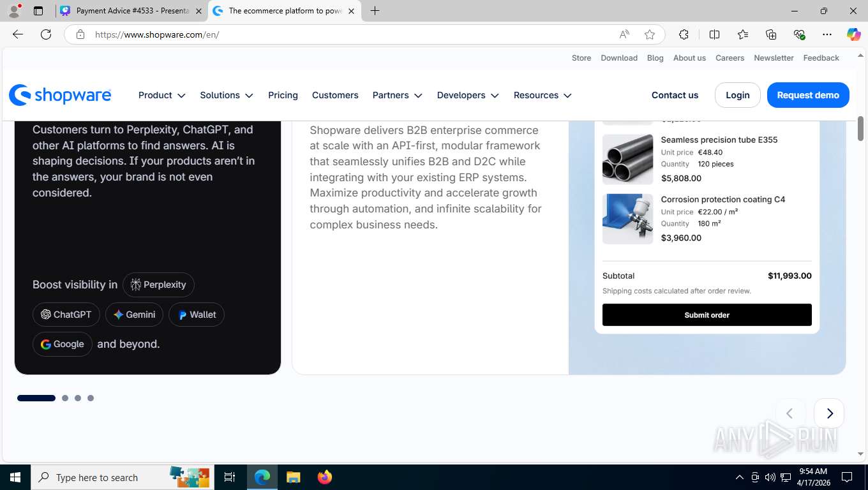
Task: Open the Careers link
Action: 730,58
